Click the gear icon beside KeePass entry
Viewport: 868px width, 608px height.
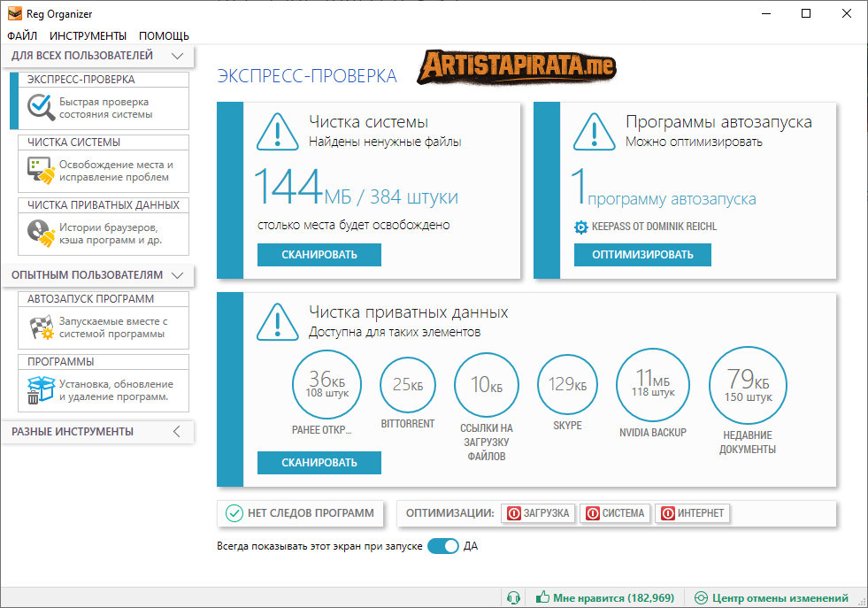pyautogui.click(x=580, y=227)
